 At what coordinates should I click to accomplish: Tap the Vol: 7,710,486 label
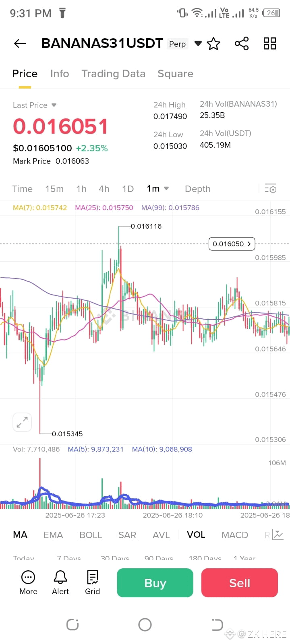tap(36, 449)
